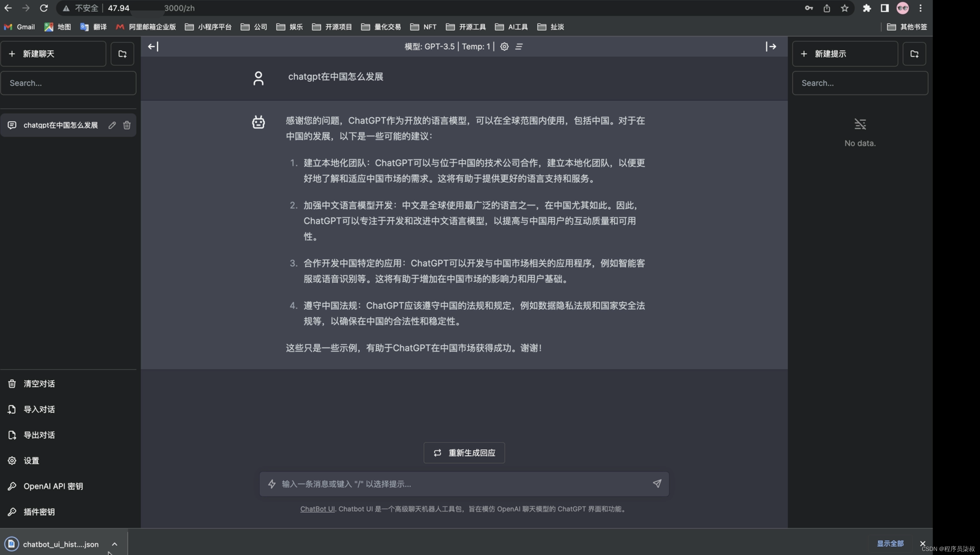980x555 pixels.
Task: Expand the 量化交易 bookmark folder
Action: pyautogui.click(x=381, y=27)
